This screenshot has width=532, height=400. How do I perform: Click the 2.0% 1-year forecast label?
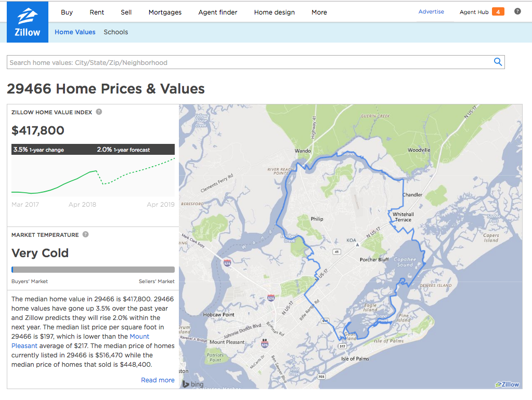pos(123,150)
